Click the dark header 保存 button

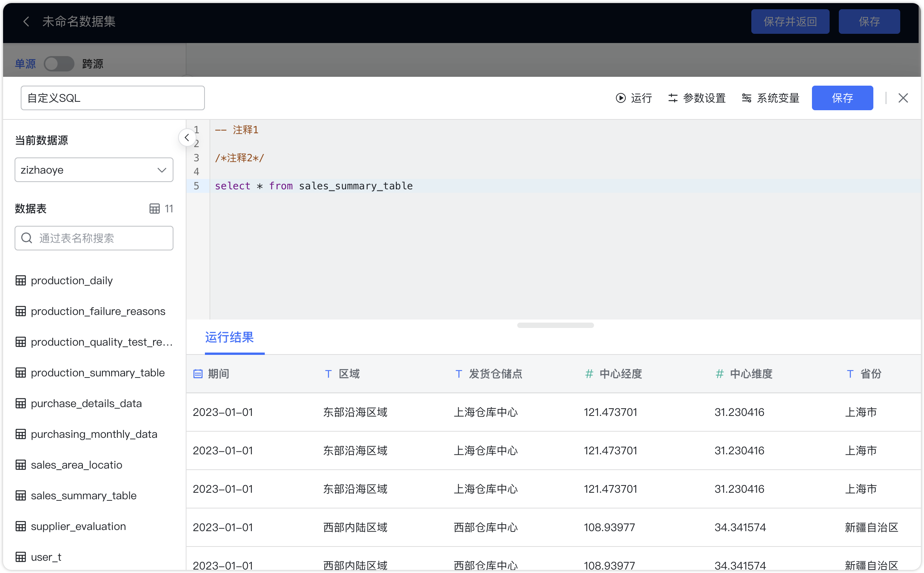pyautogui.click(x=869, y=22)
